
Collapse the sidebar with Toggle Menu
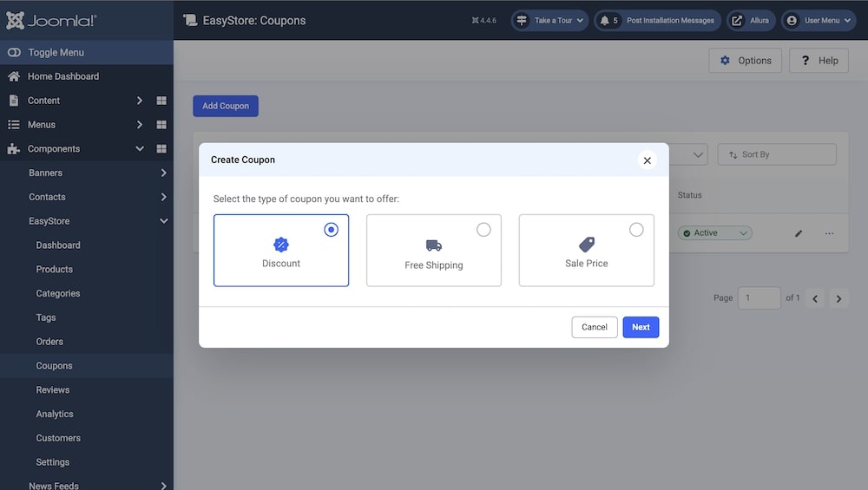pyautogui.click(x=56, y=52)
